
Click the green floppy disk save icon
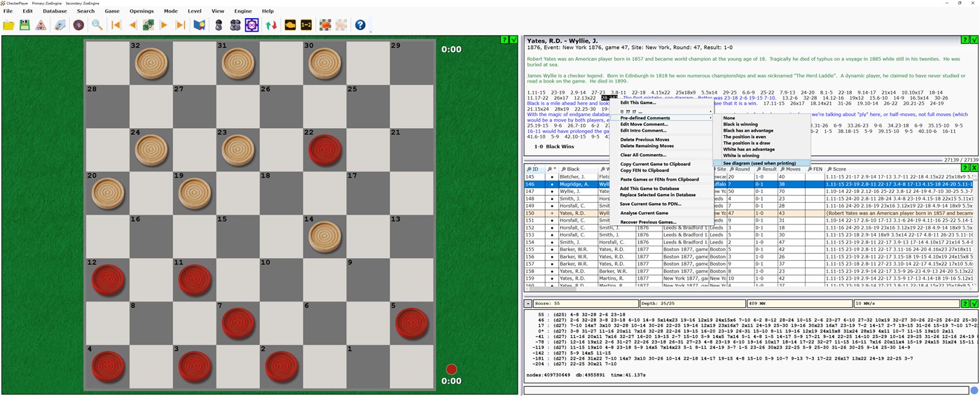point(25,25)
